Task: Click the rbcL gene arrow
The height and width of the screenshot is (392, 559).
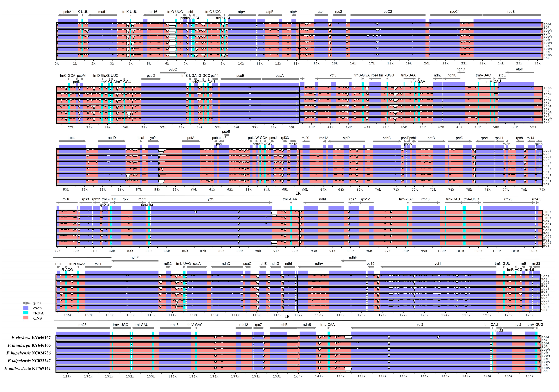Action: (72, 141)
